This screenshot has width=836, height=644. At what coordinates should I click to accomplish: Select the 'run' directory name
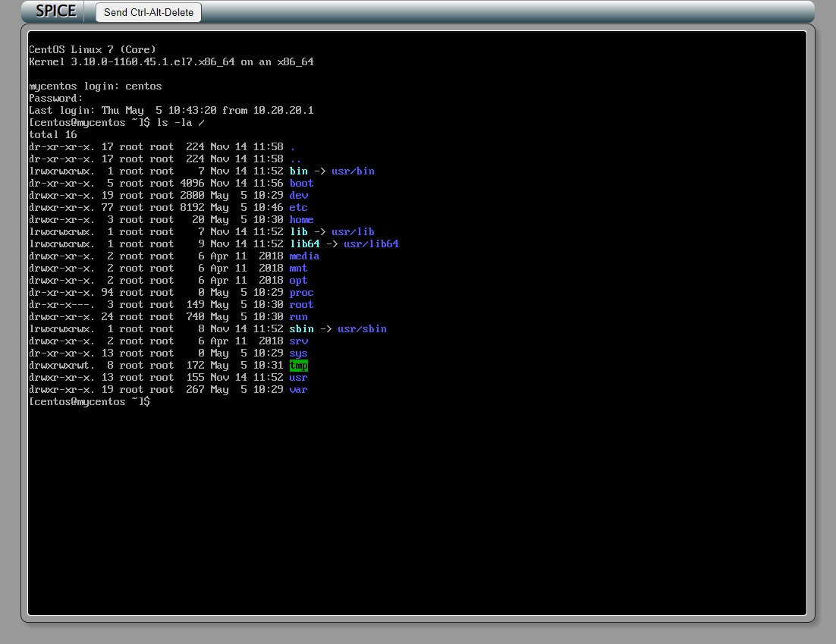(299, 316)
